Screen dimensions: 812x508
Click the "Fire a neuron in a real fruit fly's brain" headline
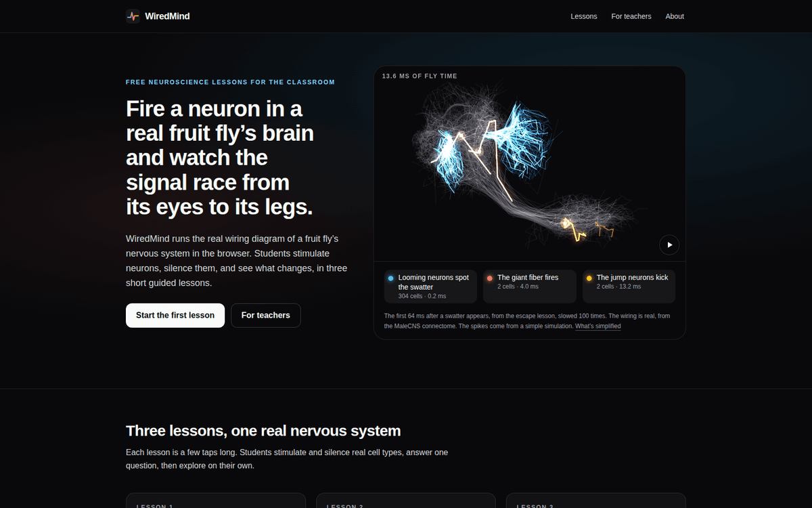[220, 158]
